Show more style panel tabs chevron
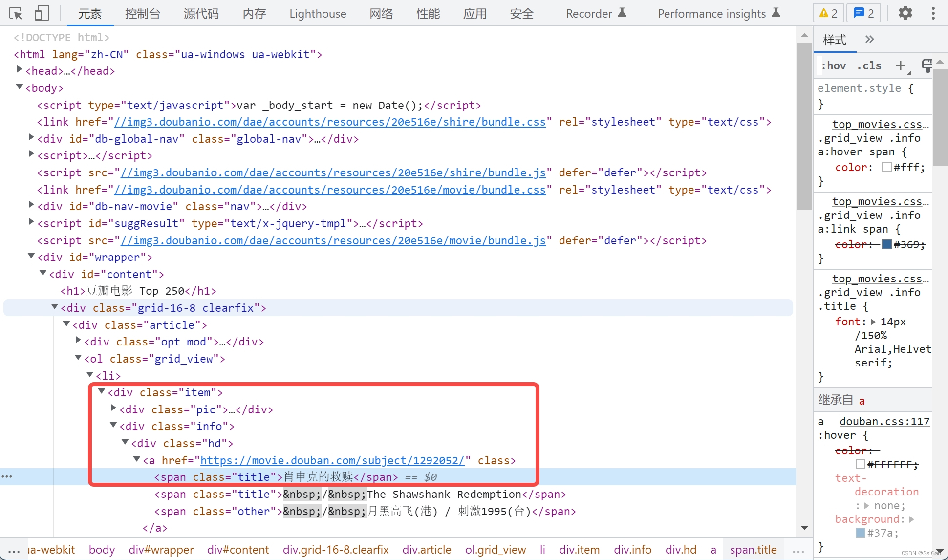948x560 pixels. 869,40
